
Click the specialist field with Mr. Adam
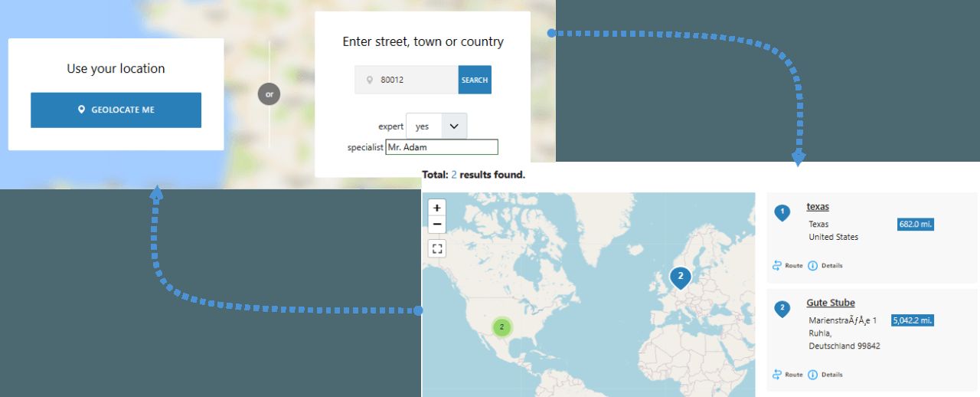click(x=442, y=146)
